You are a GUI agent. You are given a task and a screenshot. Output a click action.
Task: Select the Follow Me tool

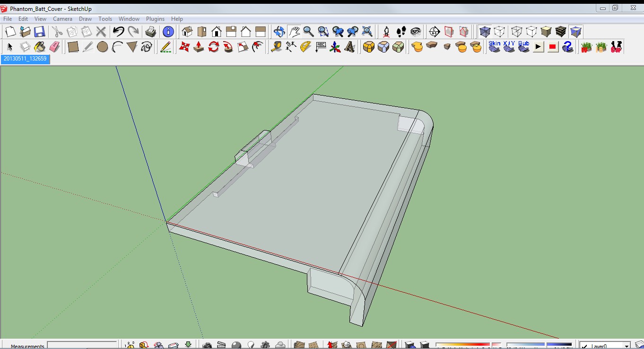(x=228, y=47)
